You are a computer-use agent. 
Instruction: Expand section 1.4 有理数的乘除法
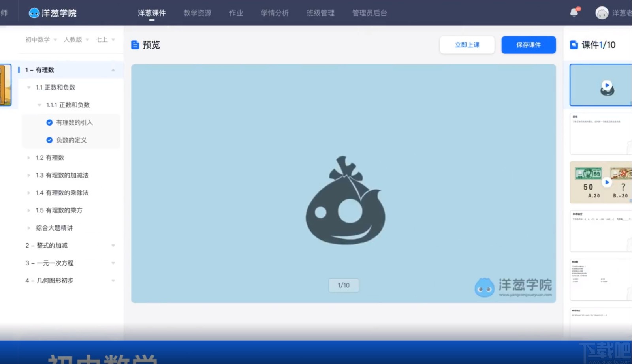click(29, 193)
